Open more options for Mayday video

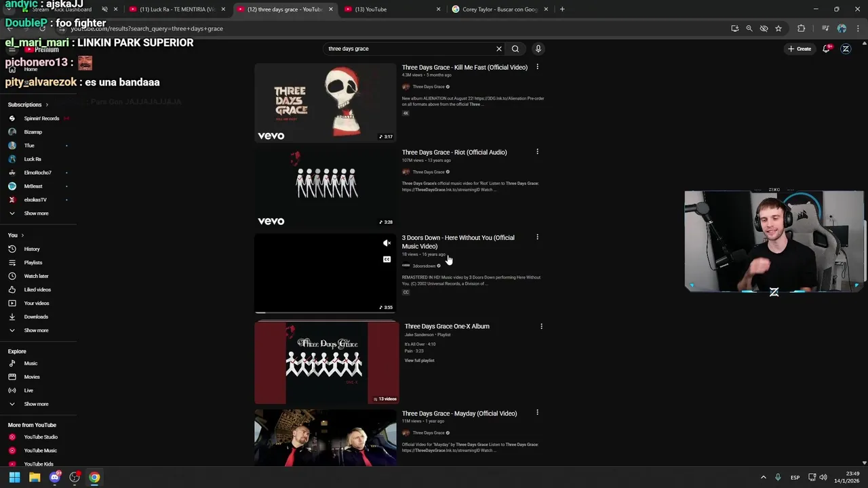pyautogui.click(x=537, y=413)
